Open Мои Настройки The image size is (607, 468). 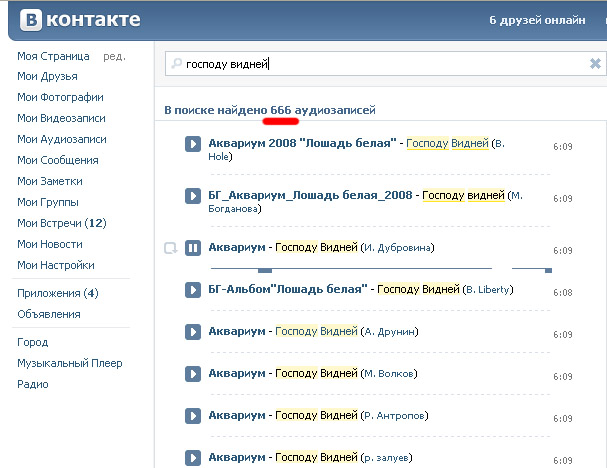(56, 265)
